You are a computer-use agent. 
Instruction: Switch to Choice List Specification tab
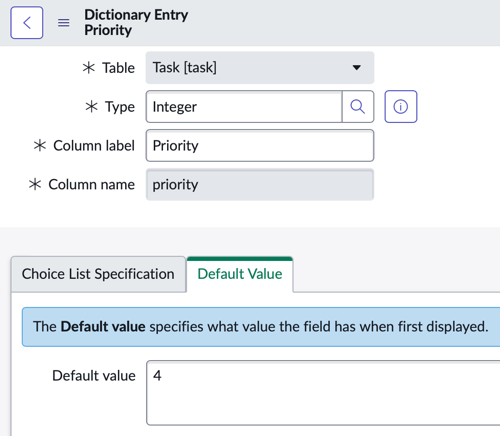pos(98,274)
